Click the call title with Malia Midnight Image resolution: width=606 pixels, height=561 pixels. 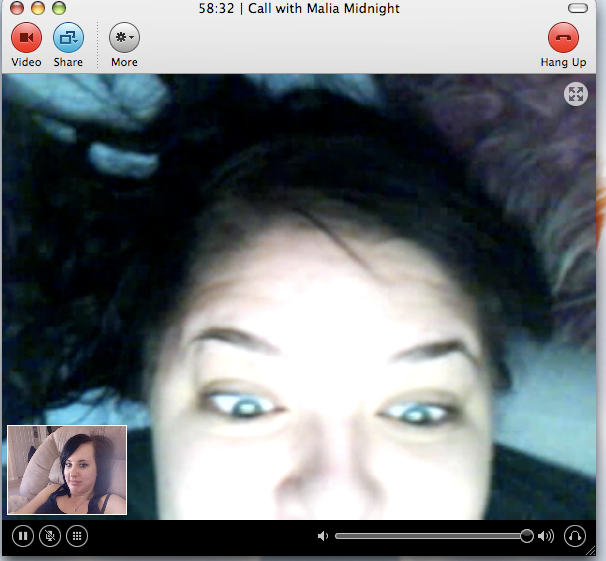pos(312,8)
